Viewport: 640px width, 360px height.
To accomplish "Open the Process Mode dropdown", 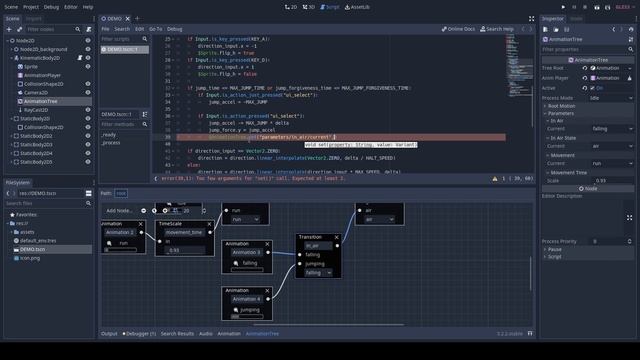I will coord(611,98).
